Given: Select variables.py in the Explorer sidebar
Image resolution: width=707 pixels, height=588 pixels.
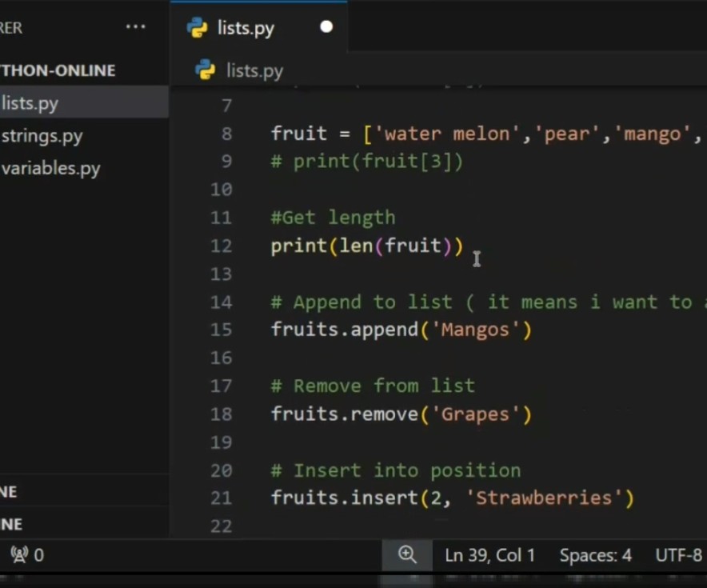Looking at the screenshot, I should [x=50, y=168].
